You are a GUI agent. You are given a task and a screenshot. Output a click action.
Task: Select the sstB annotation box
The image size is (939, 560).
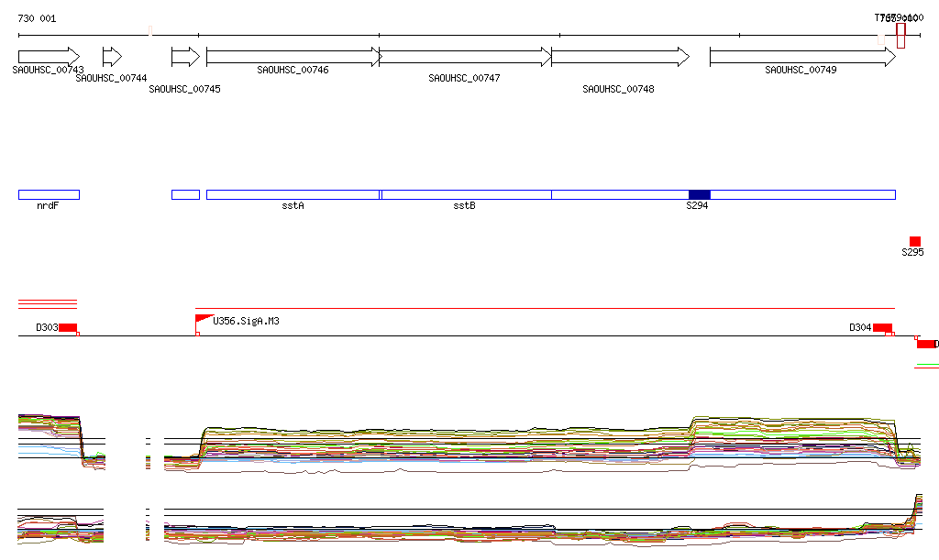466,194
